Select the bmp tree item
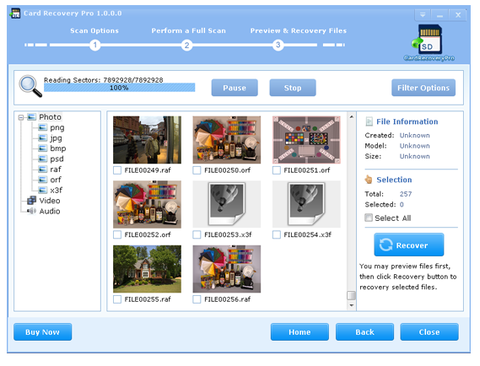480x366 pixels. point(58,148)
